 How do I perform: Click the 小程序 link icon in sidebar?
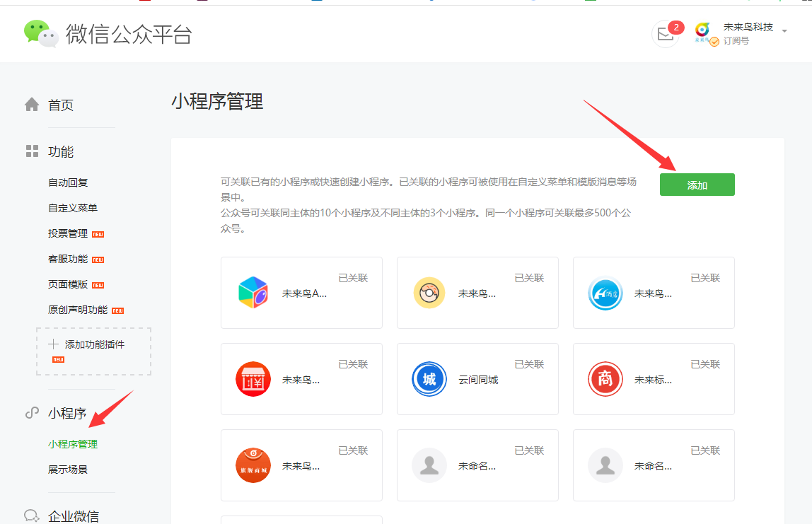32,413
